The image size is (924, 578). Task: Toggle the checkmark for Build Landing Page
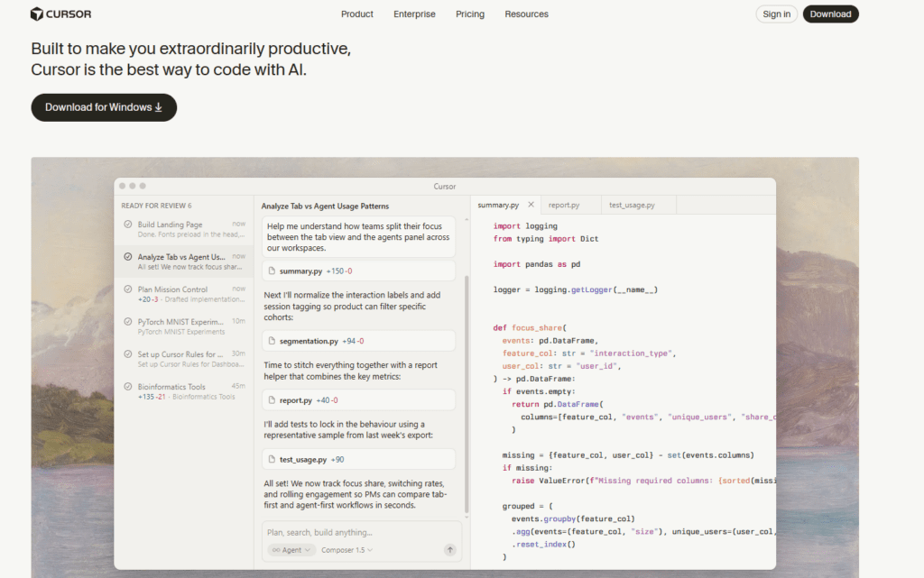pyautogui.click(x=128, y=225)
